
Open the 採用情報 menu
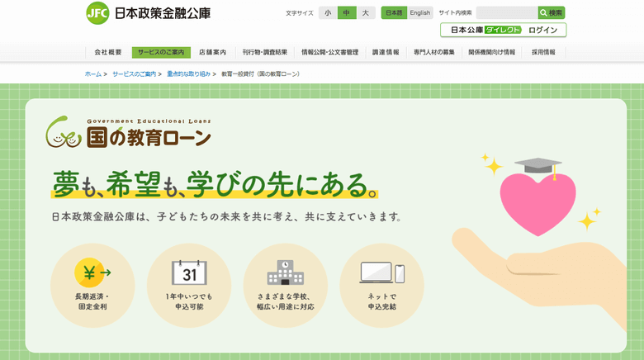[x=543, y=52]
